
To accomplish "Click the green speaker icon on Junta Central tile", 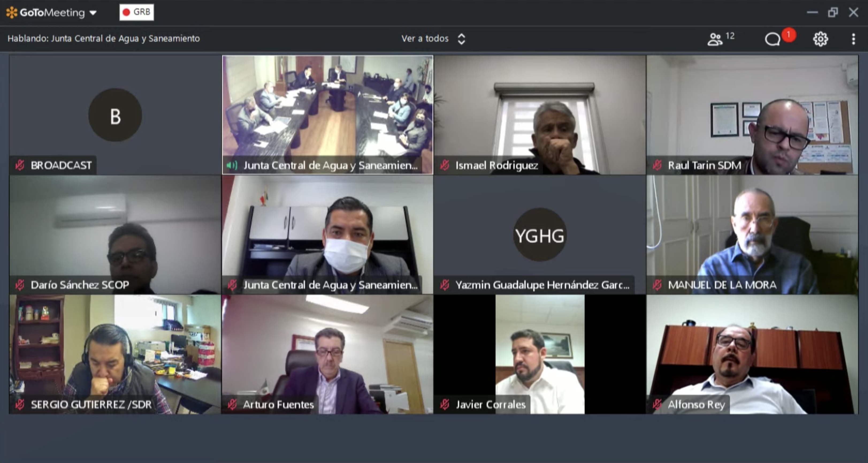I will click(232, 165).
